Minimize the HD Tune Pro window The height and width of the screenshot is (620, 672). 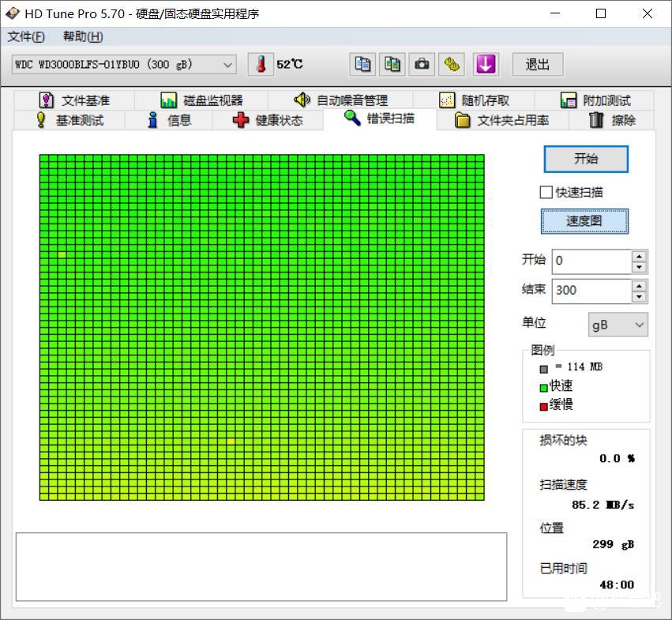tap(555, 13)
